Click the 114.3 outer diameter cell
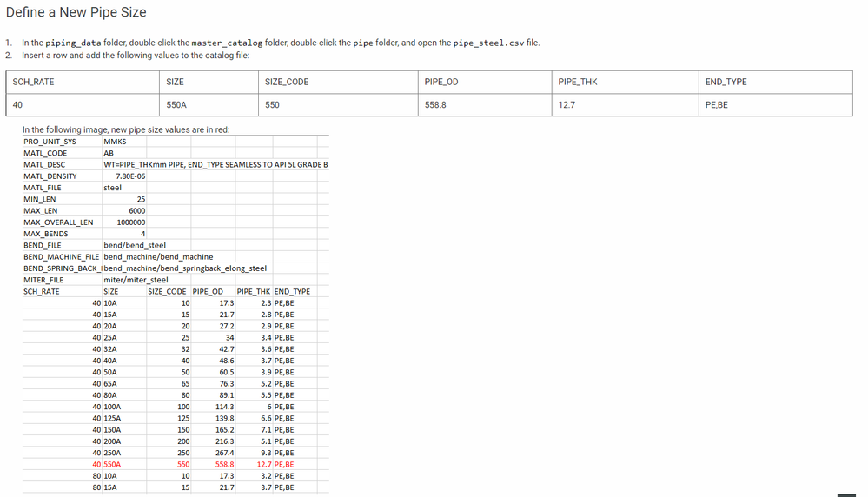The image size is (868, 497). click(x=225, y=407)
